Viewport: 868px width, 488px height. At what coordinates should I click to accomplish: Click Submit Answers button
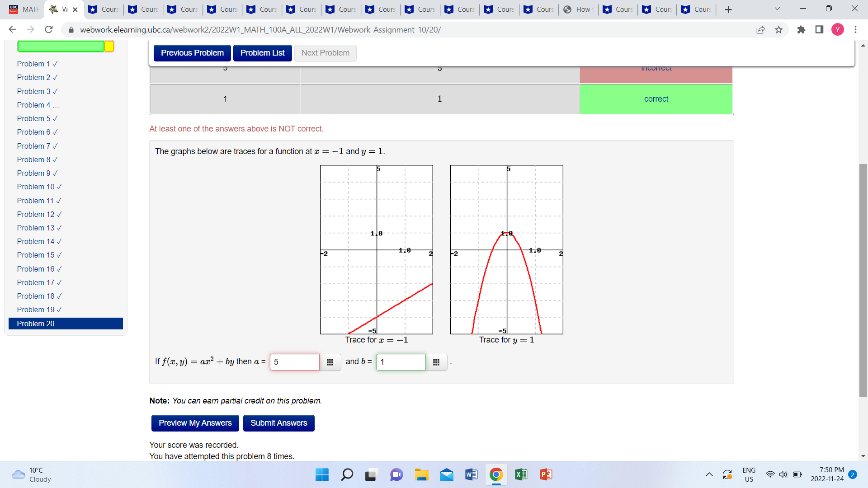click(278, 423)
